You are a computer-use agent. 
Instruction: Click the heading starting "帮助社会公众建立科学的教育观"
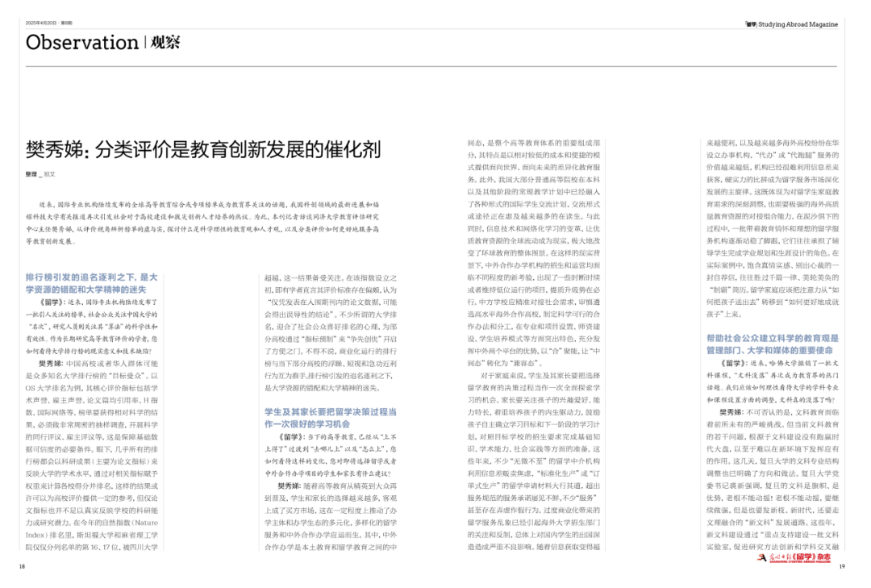point(773,344)
